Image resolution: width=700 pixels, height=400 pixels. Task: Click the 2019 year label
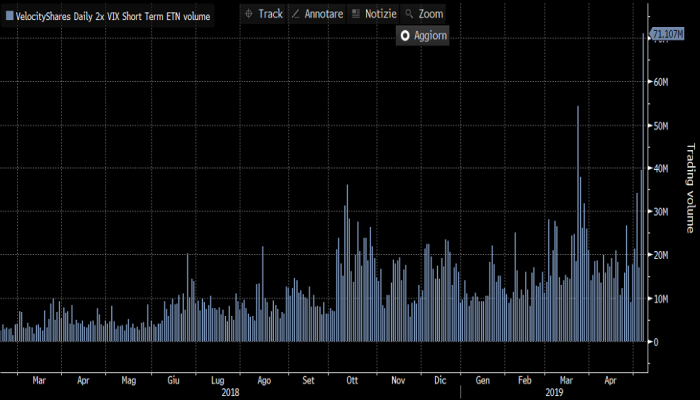[554, 392]
